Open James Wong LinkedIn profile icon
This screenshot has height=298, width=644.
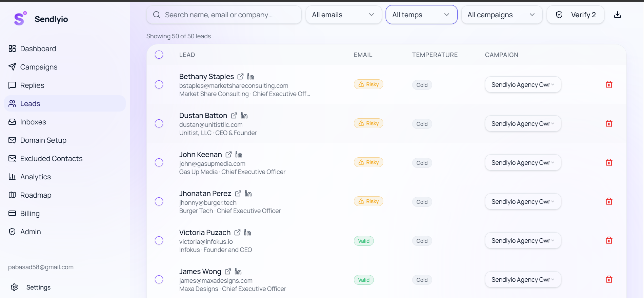[238, 272]
